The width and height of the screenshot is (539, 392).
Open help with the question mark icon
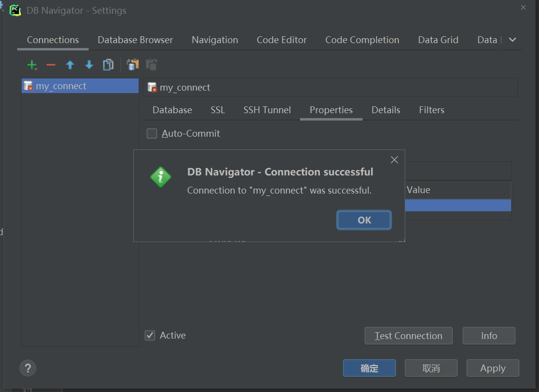pyautogui.click(x=28, y=368)
